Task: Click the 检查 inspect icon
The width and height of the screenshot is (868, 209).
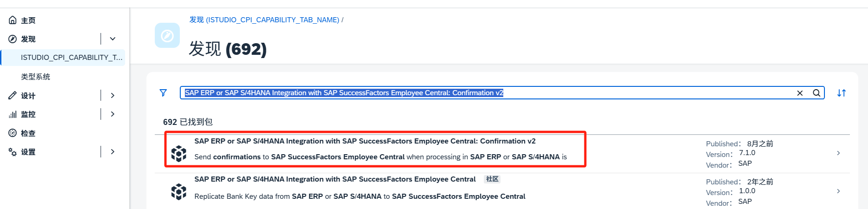Action: point(13,133)
